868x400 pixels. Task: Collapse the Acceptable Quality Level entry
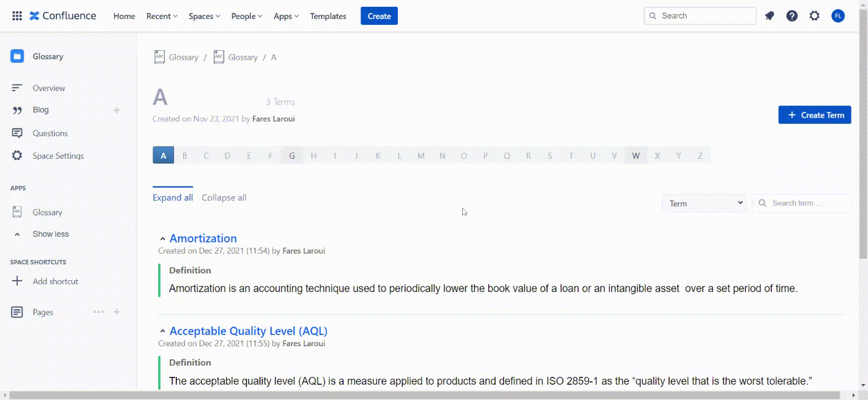tap(163, 330)
